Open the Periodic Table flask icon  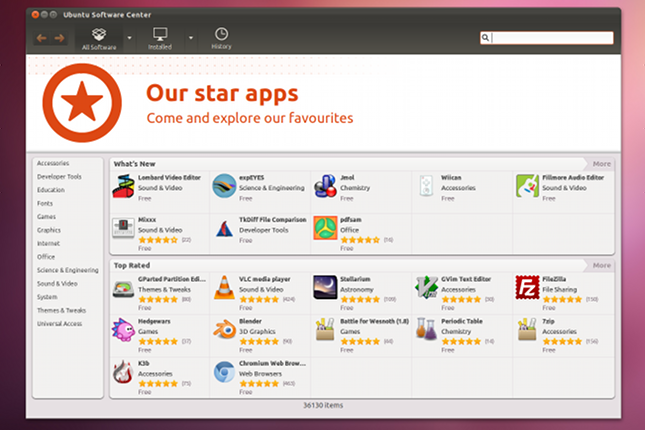(426, 329)
